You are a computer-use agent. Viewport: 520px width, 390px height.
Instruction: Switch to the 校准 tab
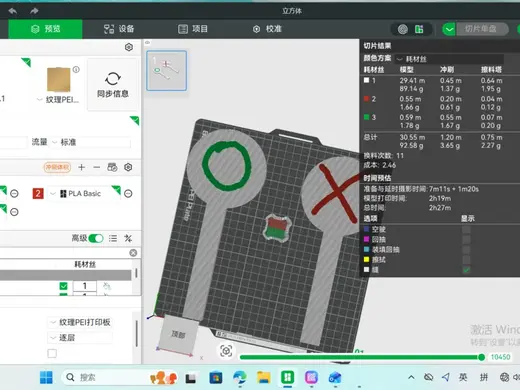coord(267,29)
